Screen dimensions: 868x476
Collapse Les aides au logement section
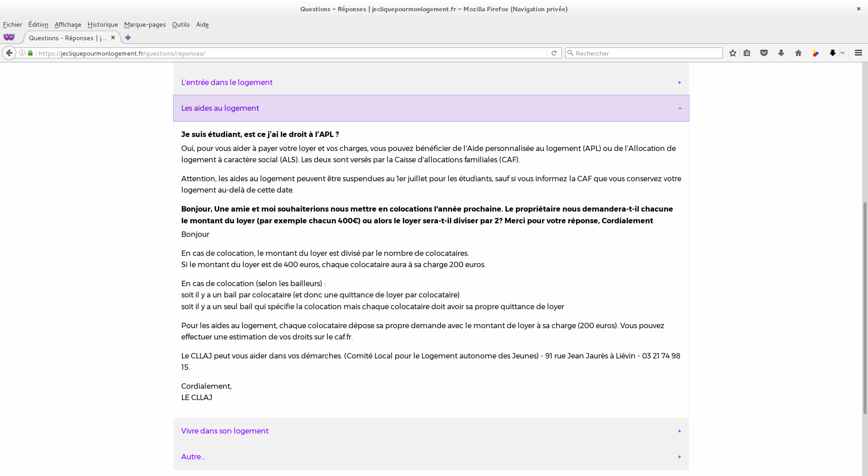pyautogui.click(x=431, y=108)
